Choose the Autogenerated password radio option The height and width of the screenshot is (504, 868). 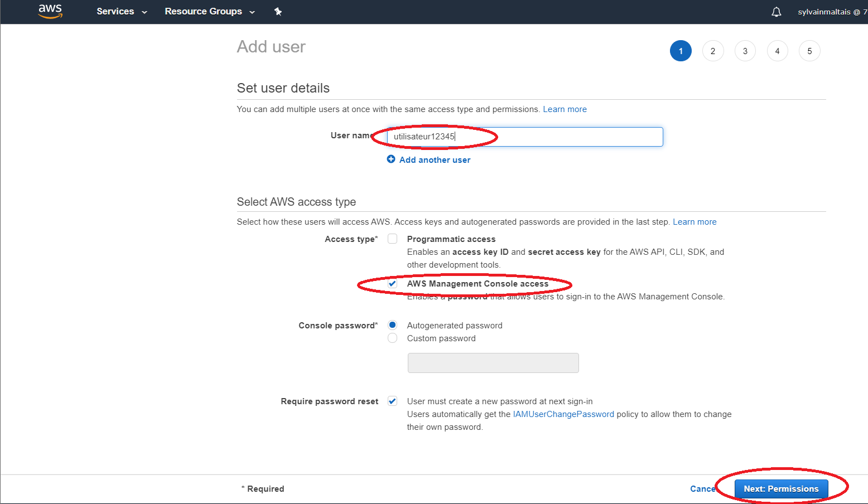[x=393, y=325]
